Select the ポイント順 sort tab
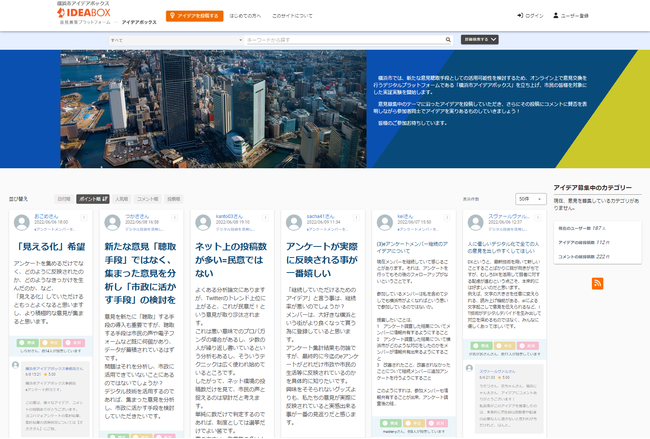The image size is (650, 439). coord(93,199)
